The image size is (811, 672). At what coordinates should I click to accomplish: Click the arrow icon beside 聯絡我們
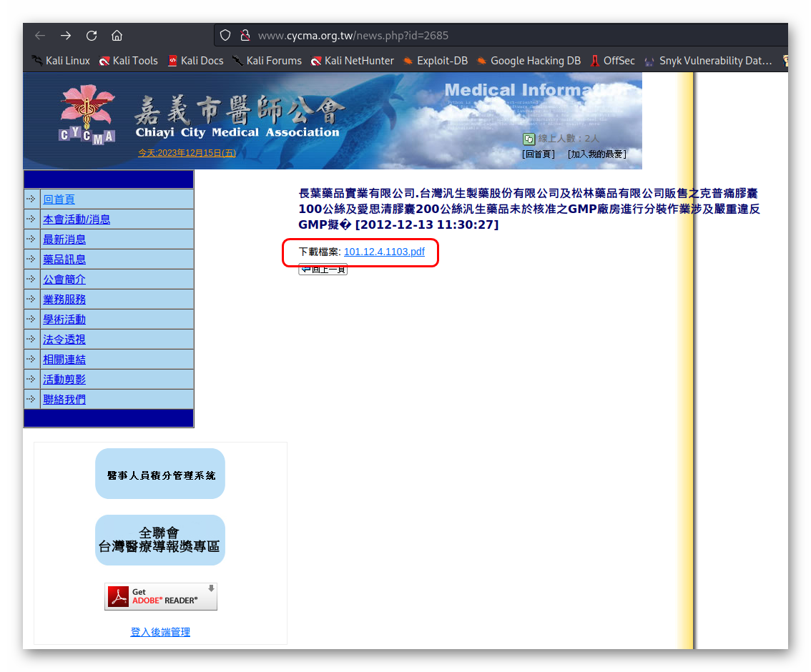[x=31, y=399]
